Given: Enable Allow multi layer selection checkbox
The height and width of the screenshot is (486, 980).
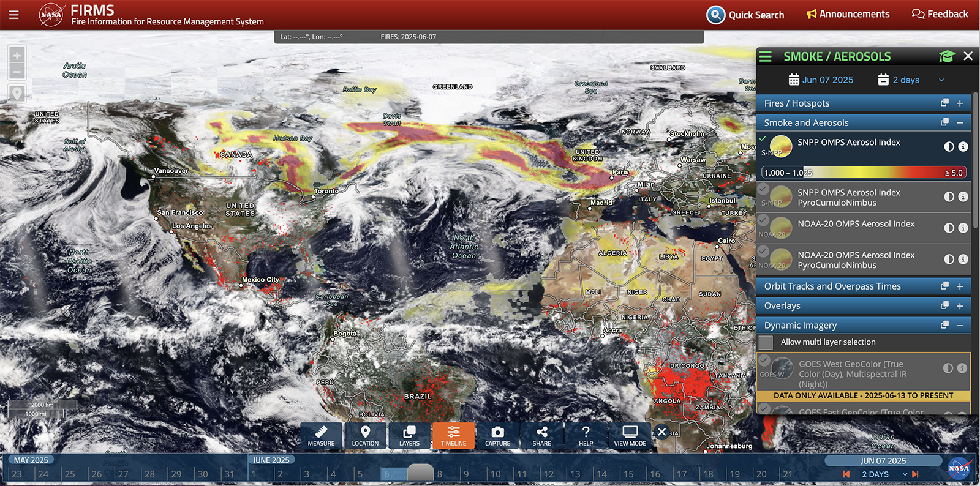Looking at the screenshot, I should [x=766, y=342].
